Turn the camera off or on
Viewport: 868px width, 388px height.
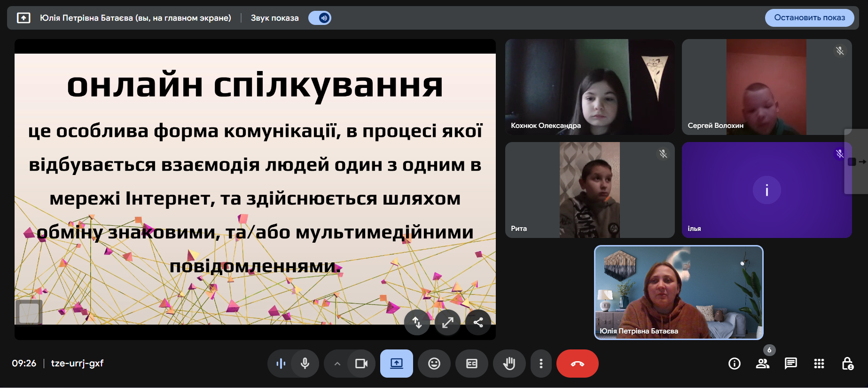coord(361,364)
